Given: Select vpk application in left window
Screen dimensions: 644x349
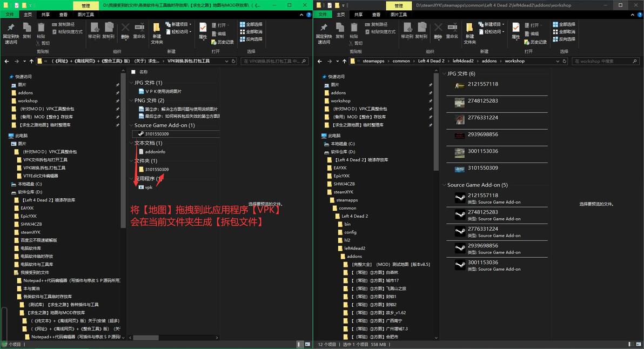Looking at the screenshot, I should [x=145, y=187].
